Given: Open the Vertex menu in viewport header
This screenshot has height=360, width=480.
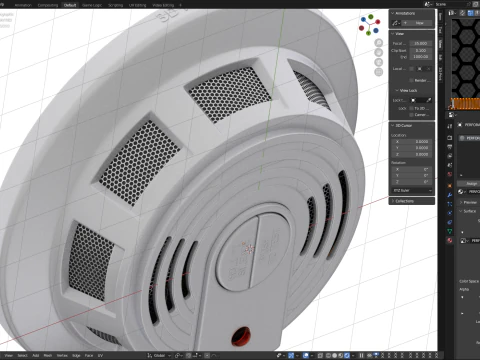Looking at the screenshot, I should [x=62, y=355].
